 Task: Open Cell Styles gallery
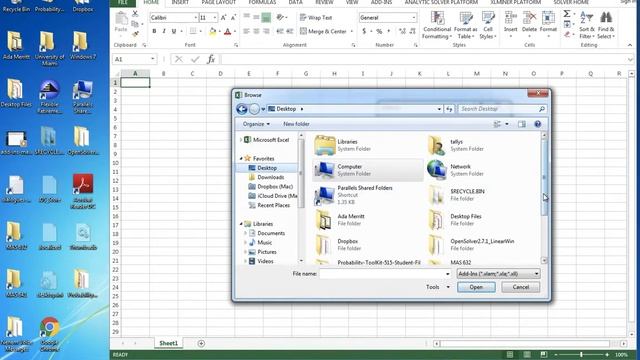click(488, 25)
